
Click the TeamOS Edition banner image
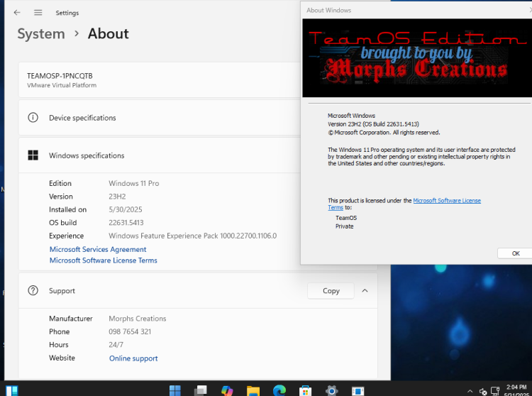pos(417,58)
